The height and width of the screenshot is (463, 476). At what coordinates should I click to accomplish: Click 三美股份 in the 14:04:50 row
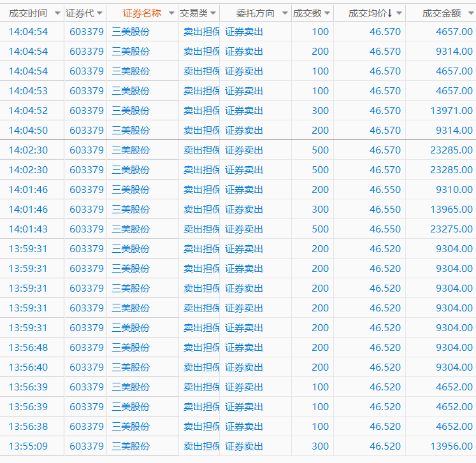point(131,130)
